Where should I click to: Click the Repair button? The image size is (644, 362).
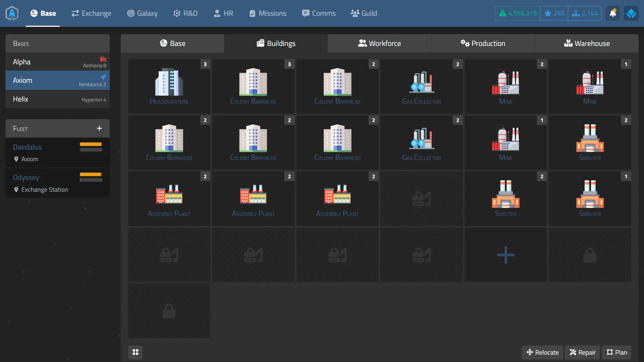click(x=583, y=352)
